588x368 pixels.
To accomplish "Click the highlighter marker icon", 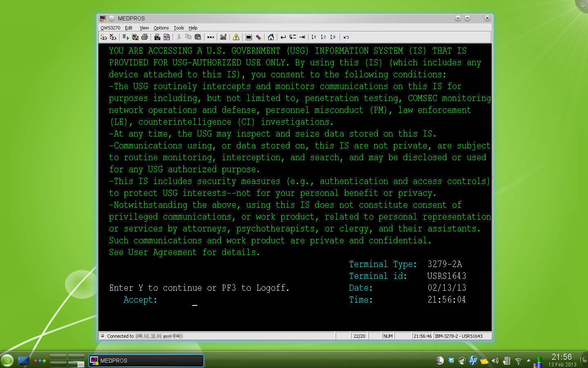I will (258, 37).
